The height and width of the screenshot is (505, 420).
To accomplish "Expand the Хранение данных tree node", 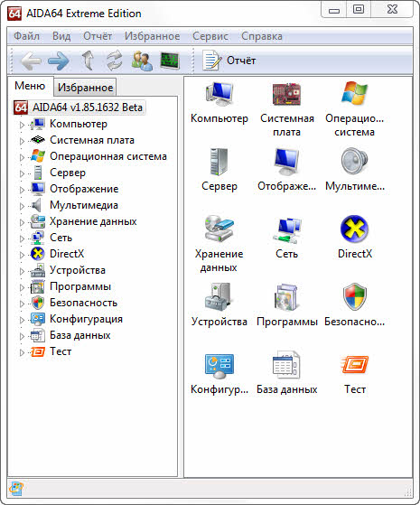I will pos(22,222).
